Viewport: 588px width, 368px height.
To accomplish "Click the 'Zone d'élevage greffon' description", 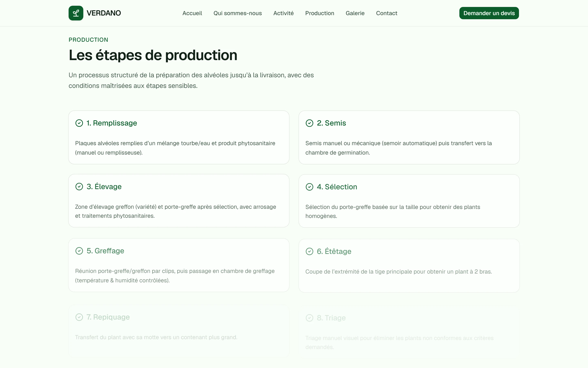I will [176, 211].
